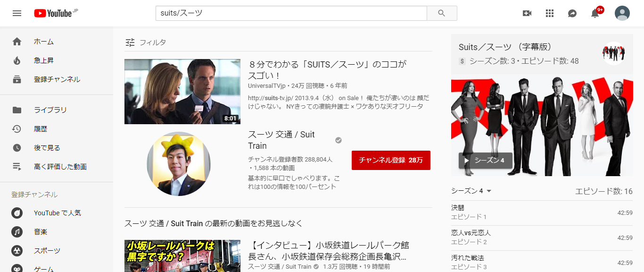The height and width of the screenshot is (272, 644).
Task: Play episode 1 titled 決闘
Action: click(x=542, y=212)
